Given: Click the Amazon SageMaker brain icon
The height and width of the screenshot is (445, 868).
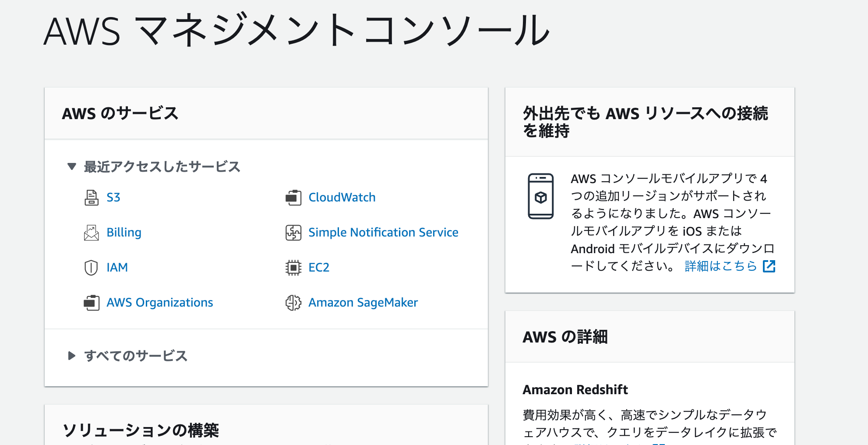Looking at the screenshot, I should 293,303.
